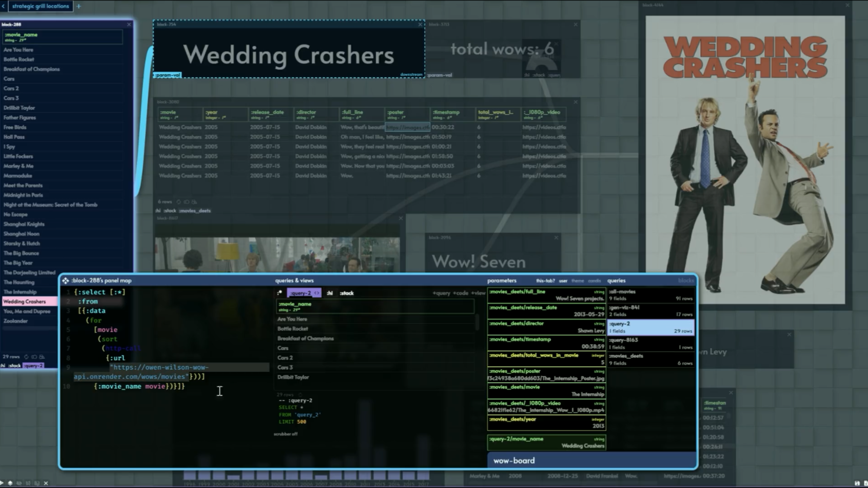Click the plus icon to add new tab
Image resolution: width=868 pixels, height=488 pixels.
click(79, 6)
